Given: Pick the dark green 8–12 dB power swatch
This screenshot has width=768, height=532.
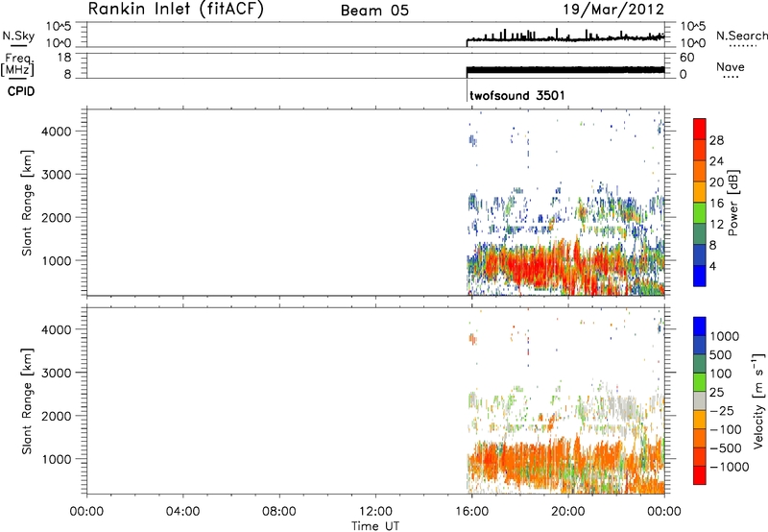Looking at the screenshot, I should click(700, 234).
